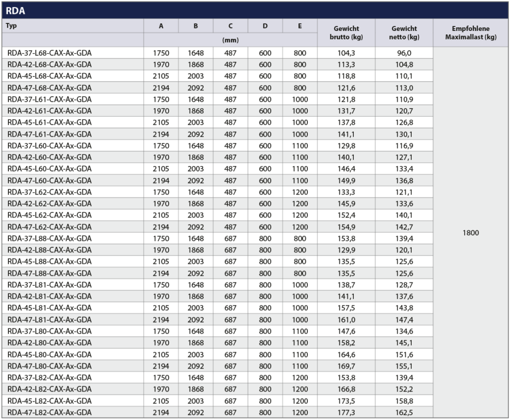Click the Gewicht brutto (kg) column header

pos(346,33)
